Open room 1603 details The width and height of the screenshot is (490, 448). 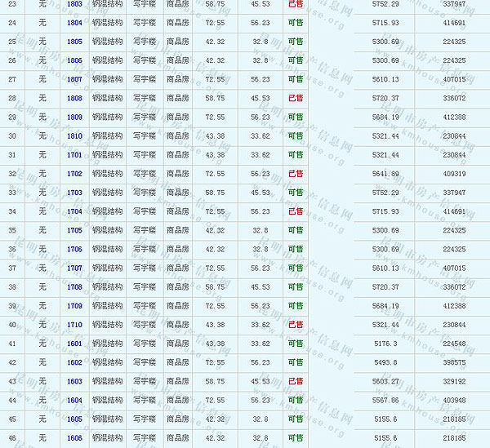click(74, 381)
